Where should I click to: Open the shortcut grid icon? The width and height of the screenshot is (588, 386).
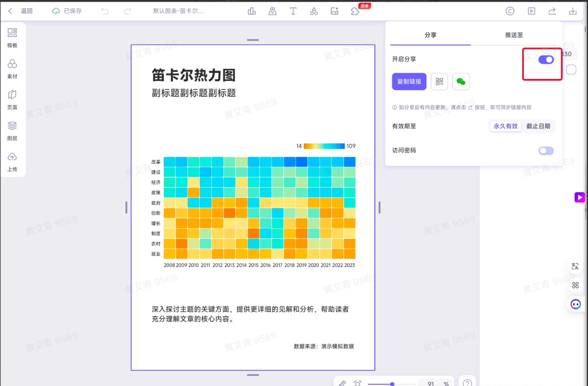pyautogui.click(x=575, y=285)
